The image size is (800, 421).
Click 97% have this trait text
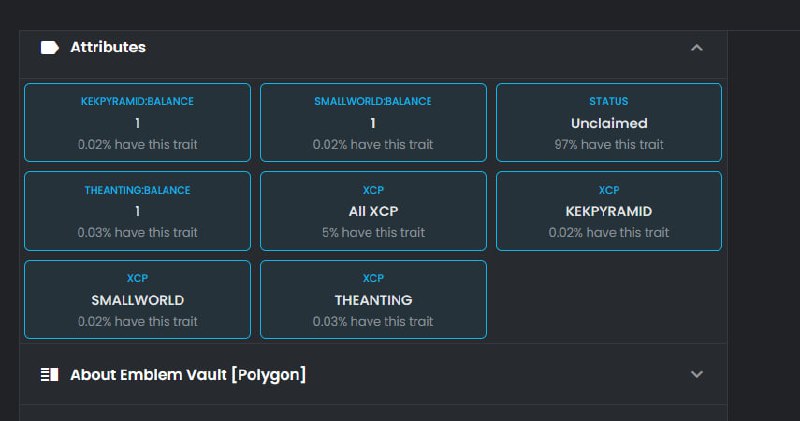pos(609,145)
